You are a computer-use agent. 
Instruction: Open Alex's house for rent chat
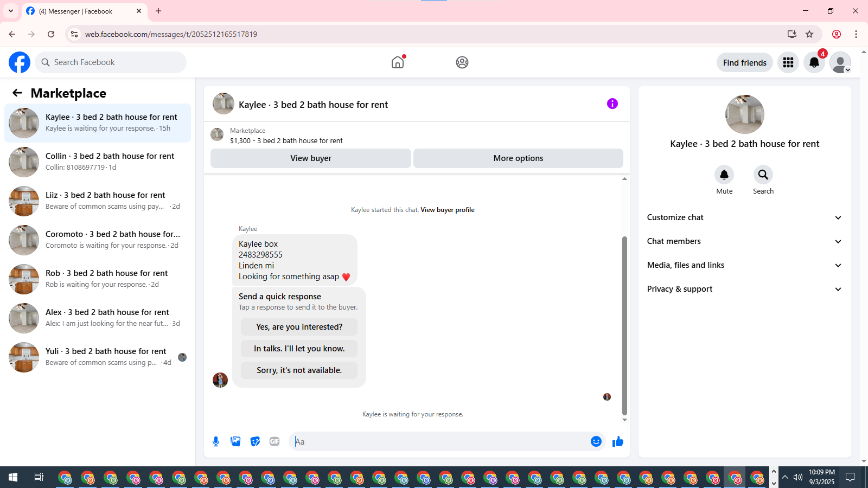pyautogui.click(x=98, y=318)
